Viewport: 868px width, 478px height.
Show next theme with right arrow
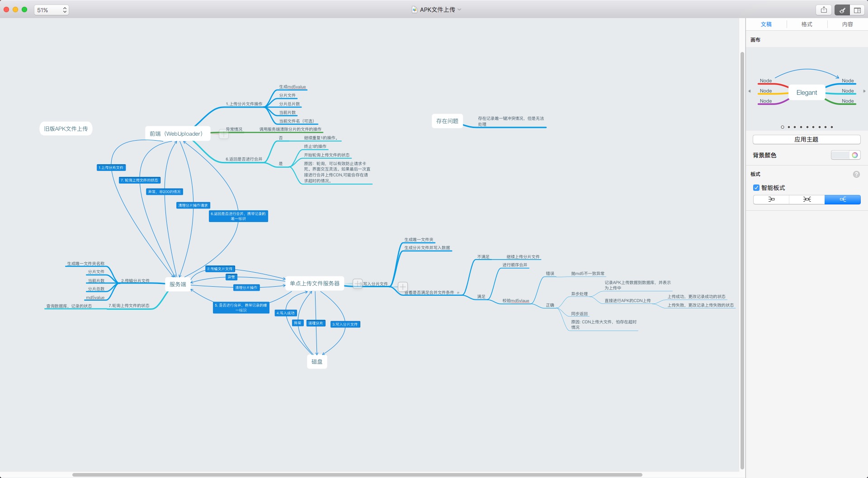coord(864,91)
